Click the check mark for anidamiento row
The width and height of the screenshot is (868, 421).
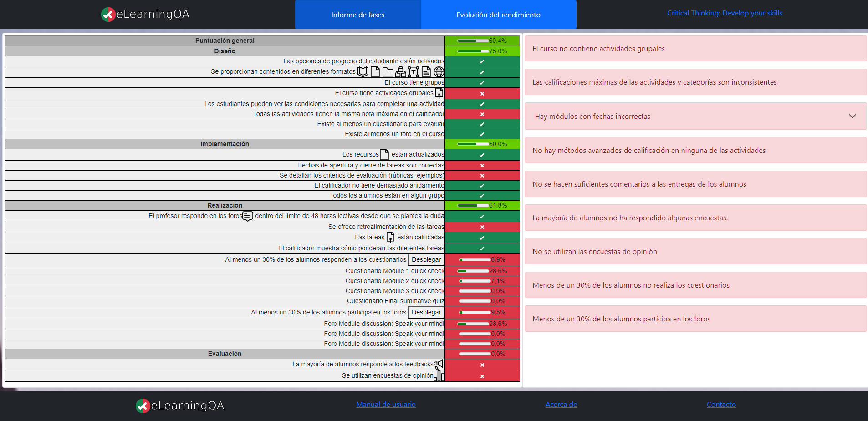coord(482,186)
